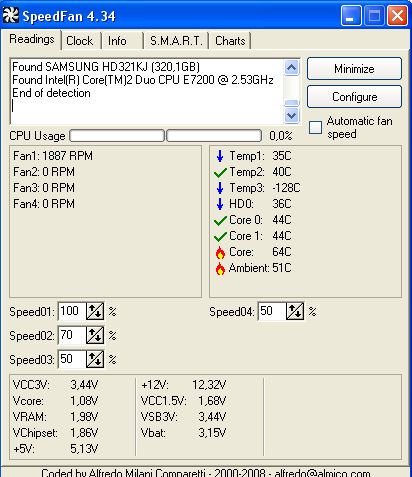412x477 pixels.
Task: Click the Speed04 value field showing 50
Action: (272, 311)
